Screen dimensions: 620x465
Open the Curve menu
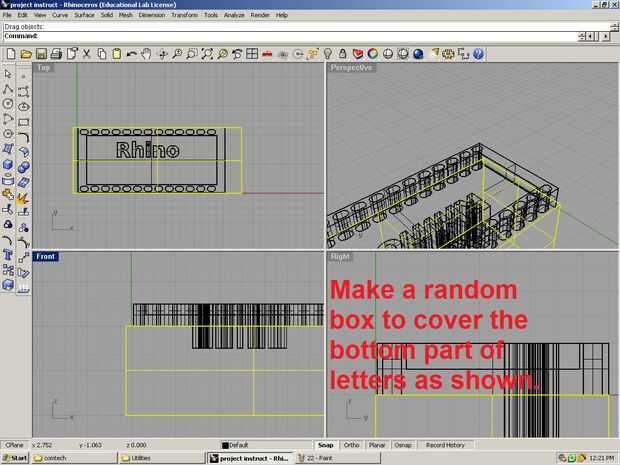point(60,15)
